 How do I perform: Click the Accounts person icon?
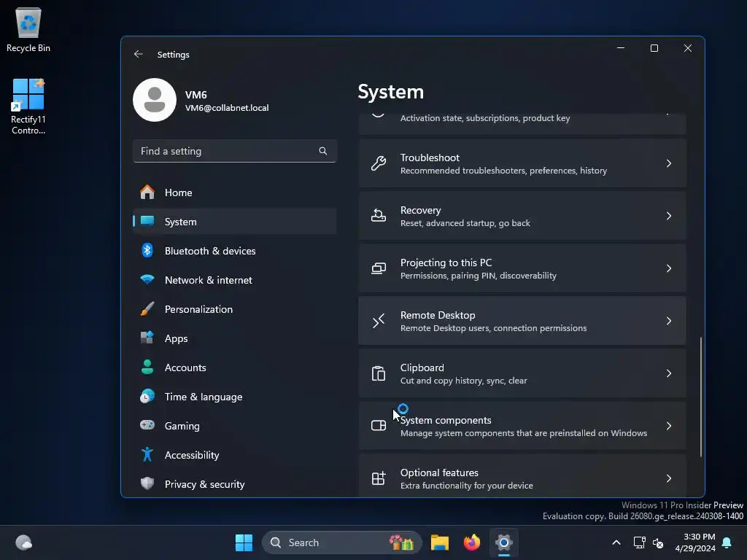tap(147, 367)
